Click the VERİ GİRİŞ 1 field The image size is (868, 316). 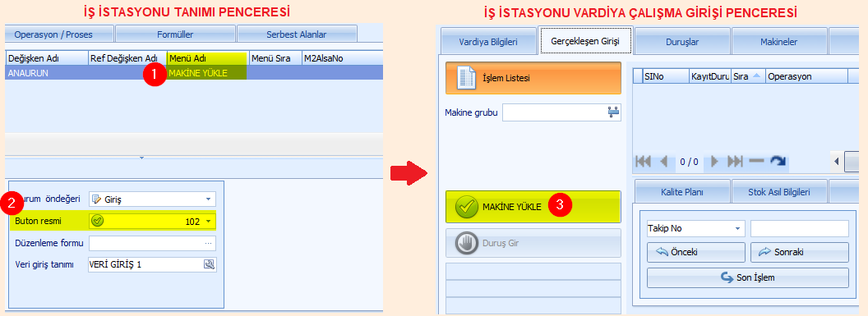click(152, 264)
